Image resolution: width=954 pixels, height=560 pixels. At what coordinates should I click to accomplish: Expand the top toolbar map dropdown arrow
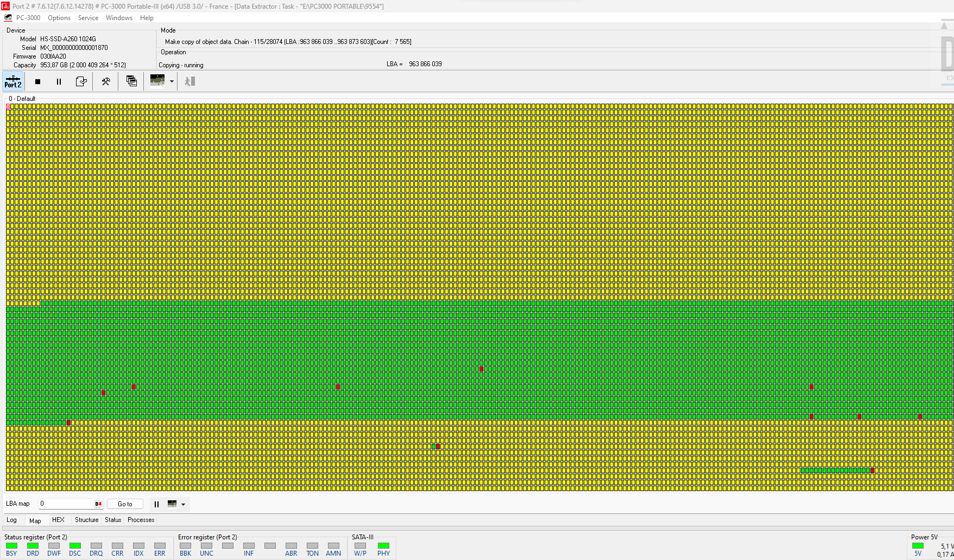172,81
